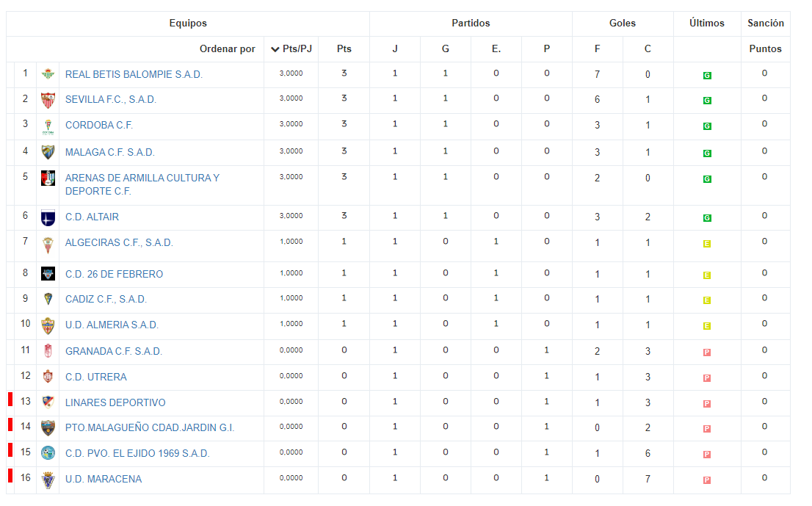Click the Puntos sanction subheader
The image size is (812, 506).
click(x=766, y=48)
